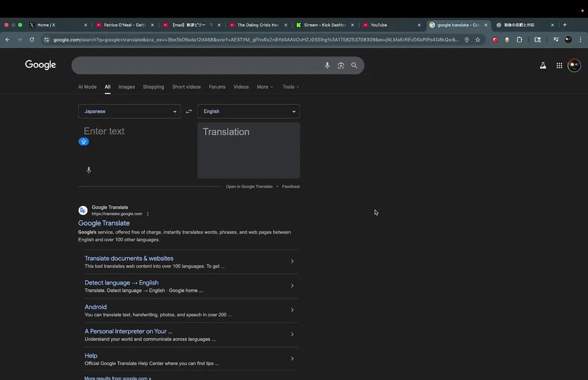Open the Android sitelink
The width and height of the screenshot is (588, 380).
(x=96, y=307)
